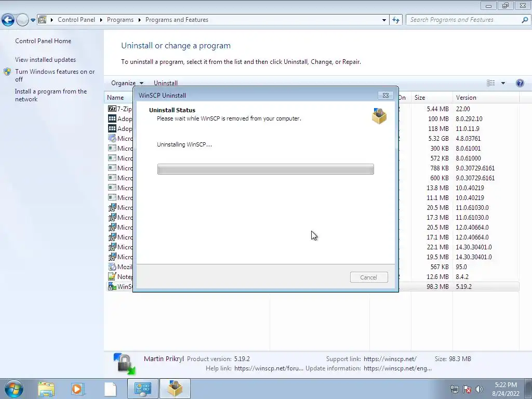Click the change view icon

[x=490, y=83]
